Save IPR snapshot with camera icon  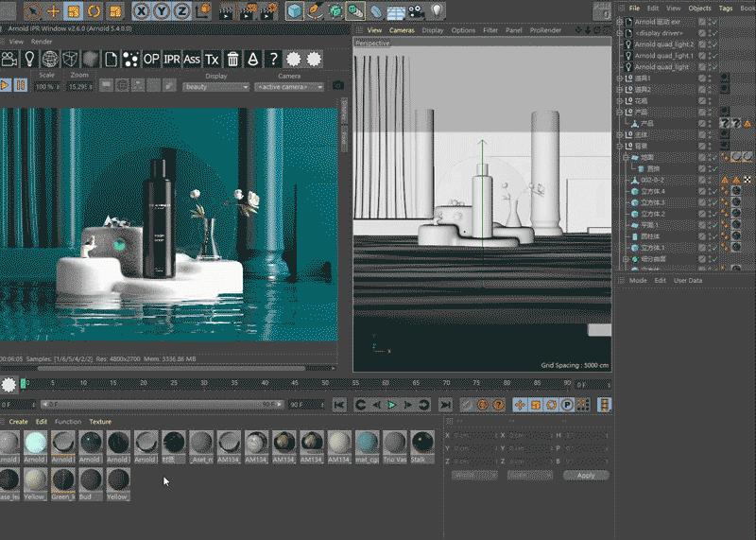[x=338, y=86]
